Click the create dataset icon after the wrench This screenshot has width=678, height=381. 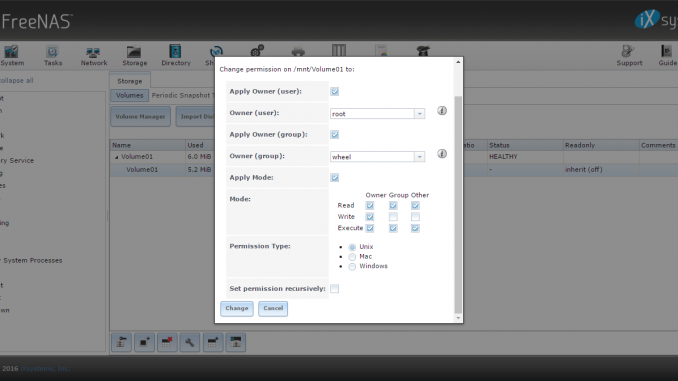click(213, 342)
